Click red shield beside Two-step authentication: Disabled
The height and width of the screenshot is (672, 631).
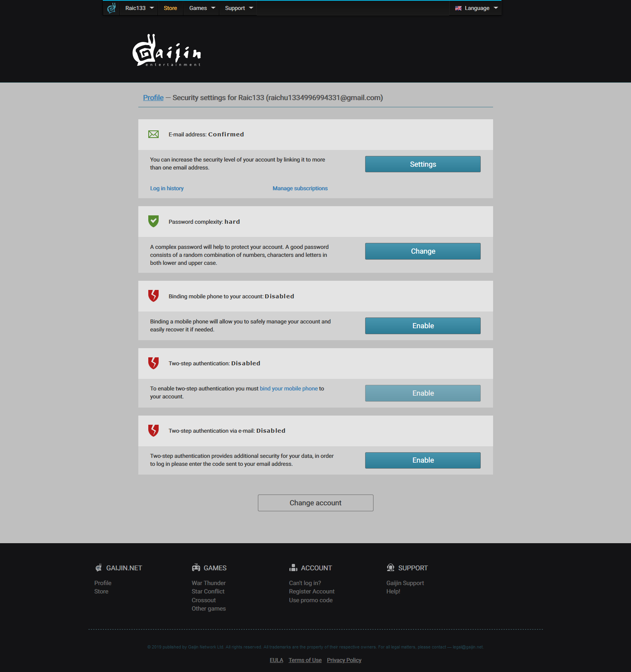click(153, 363)
